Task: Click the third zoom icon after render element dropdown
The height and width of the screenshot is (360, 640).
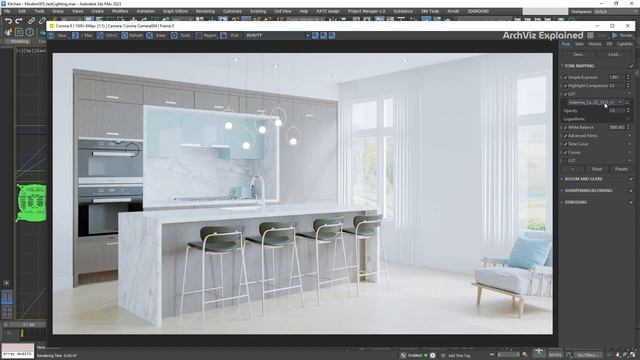Action: tap(332, 36)
